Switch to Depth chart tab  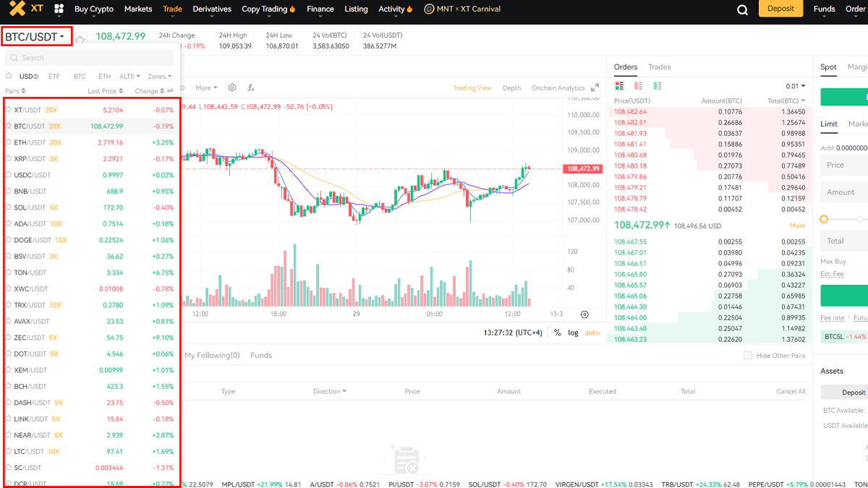tap(511, 87)
